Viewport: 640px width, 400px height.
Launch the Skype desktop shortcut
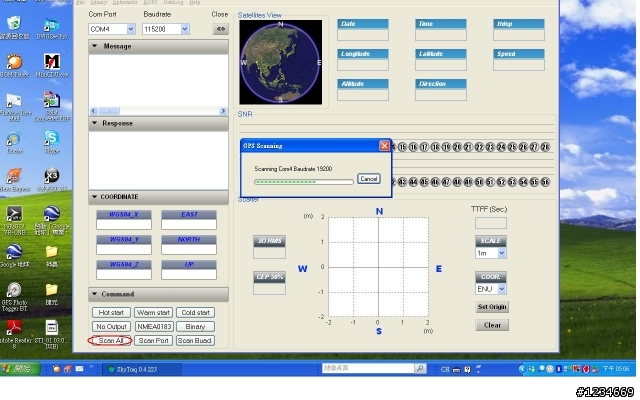(52, 138)
